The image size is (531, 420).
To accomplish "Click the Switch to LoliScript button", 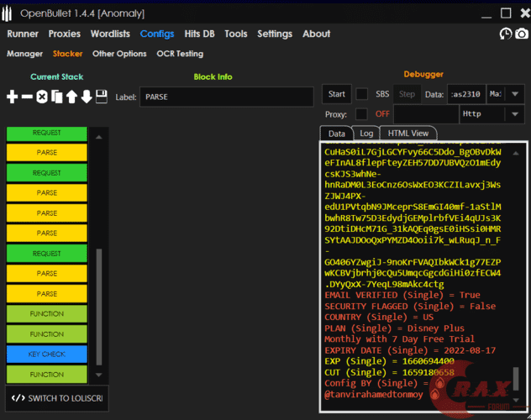I will [x=56, y=397].
